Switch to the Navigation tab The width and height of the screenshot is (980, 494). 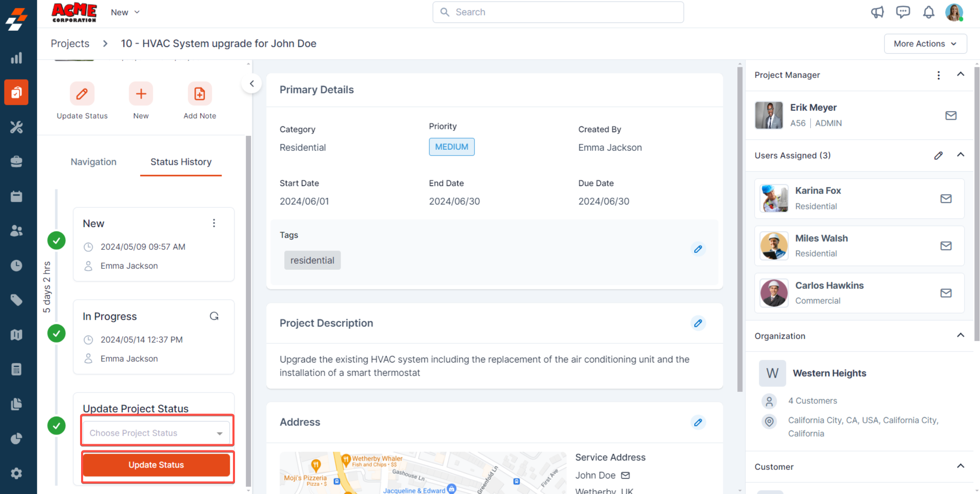93,162
